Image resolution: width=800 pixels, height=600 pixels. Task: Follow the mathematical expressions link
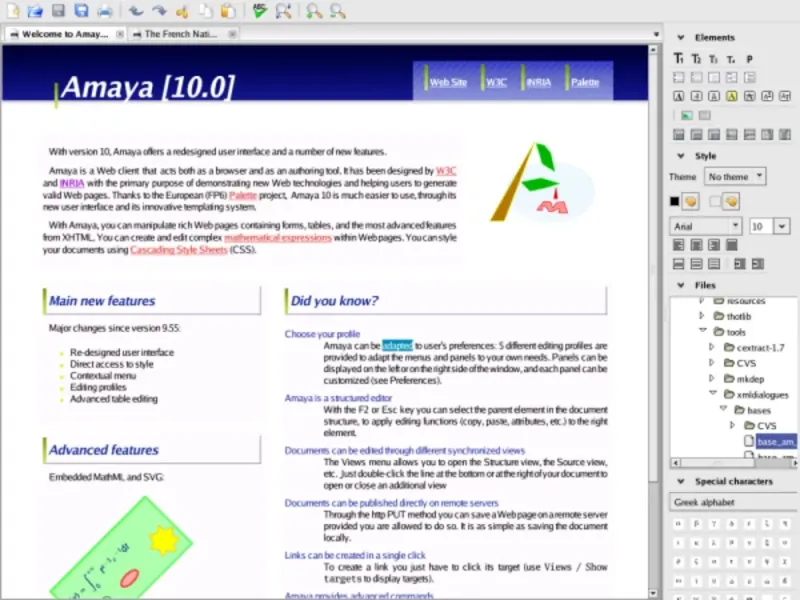pyautogui.click(x=278, y=238)
